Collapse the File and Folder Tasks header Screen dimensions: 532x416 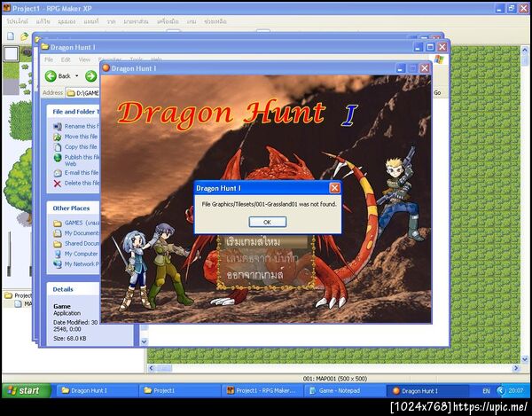click(74, 111)
